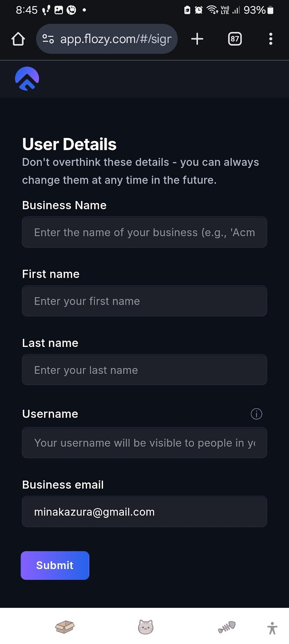The image size is (289, 644).
Task: Tap the app.flozy.com address bar URL
Action: (x=116, y=39)
